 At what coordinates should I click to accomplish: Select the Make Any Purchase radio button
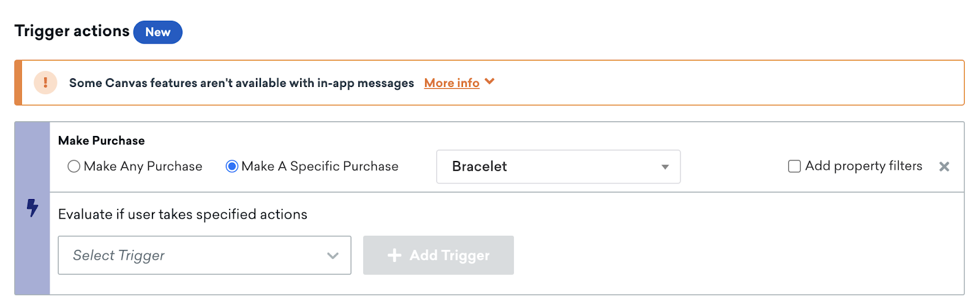pyautogui.click(x=73, y=167)
